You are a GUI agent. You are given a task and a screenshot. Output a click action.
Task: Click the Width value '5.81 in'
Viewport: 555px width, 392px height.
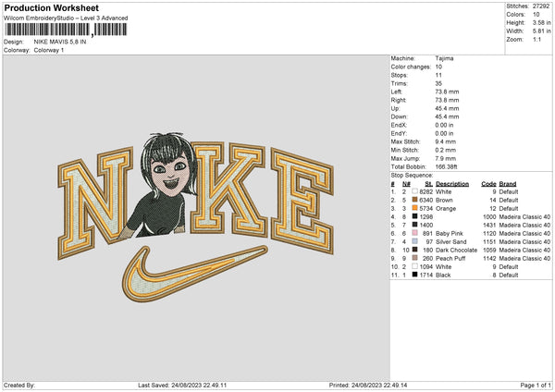pyautogui.click(x=541, y=31)
